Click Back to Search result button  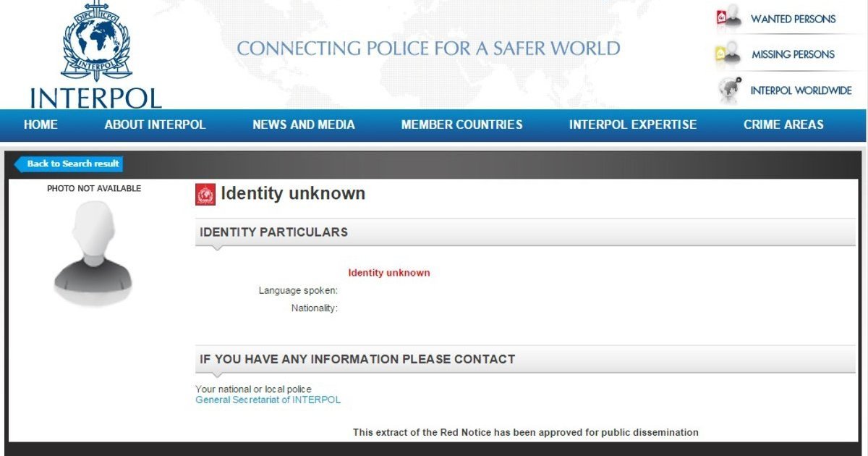(x=70, y=164)
